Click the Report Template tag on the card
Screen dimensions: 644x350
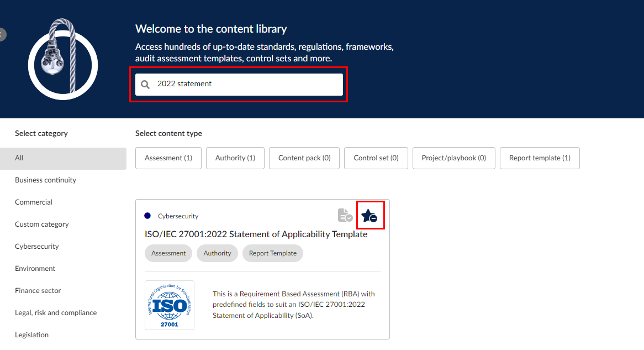point(273,253)
